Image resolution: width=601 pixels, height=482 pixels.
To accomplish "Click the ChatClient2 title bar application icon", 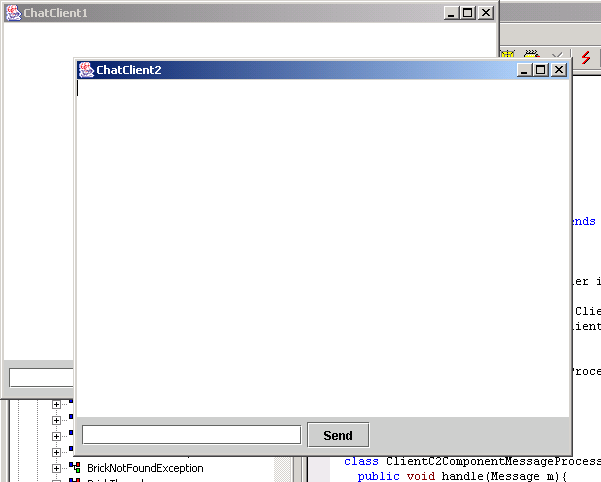I will click(86, 70).
